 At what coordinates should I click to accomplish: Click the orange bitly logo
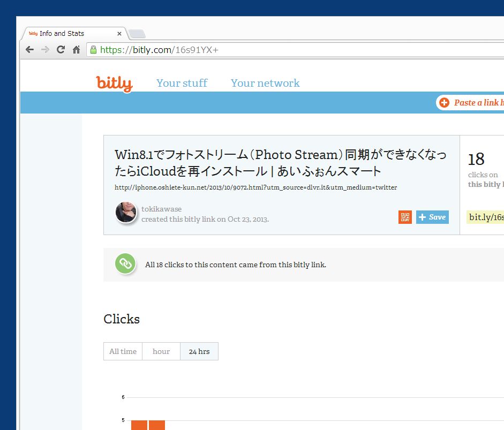coord(115,84)
